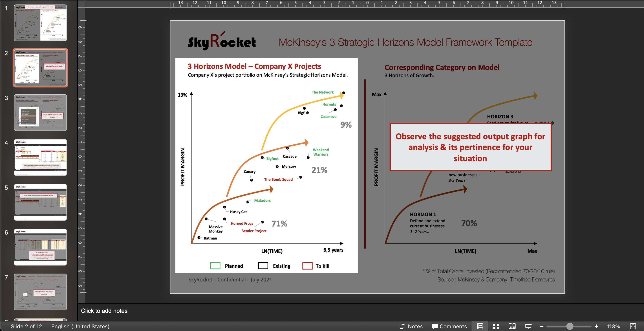The image size is (644, 331).
Task: Click the black Existing legend box
Action: [x=263, y=266]
